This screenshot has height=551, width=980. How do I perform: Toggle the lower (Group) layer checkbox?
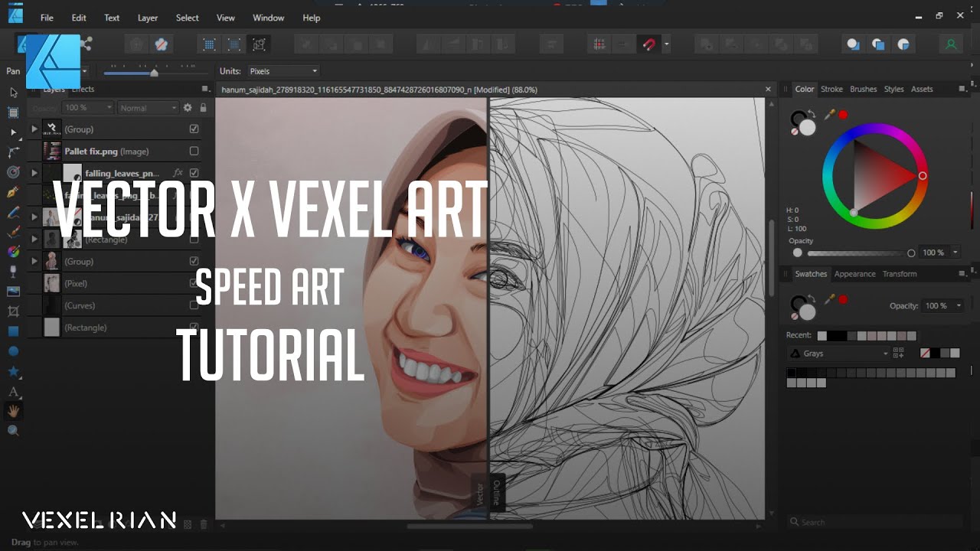coord(194,261)
